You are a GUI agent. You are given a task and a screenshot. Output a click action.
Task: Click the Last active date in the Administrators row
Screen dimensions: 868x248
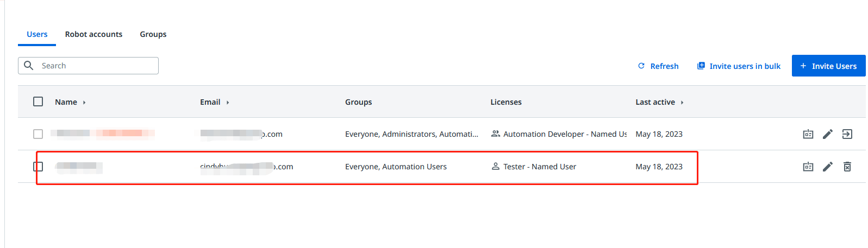[x=659, y=134]
